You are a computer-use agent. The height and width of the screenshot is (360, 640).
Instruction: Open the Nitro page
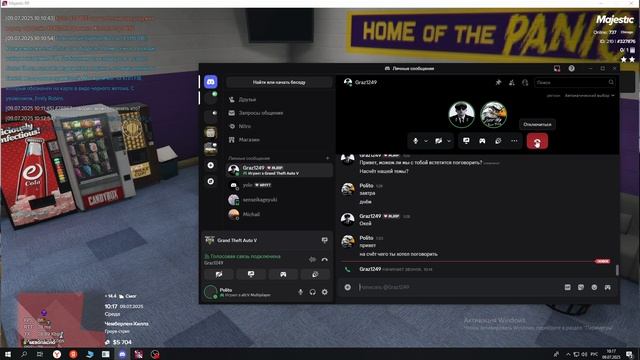pos(279,126)
